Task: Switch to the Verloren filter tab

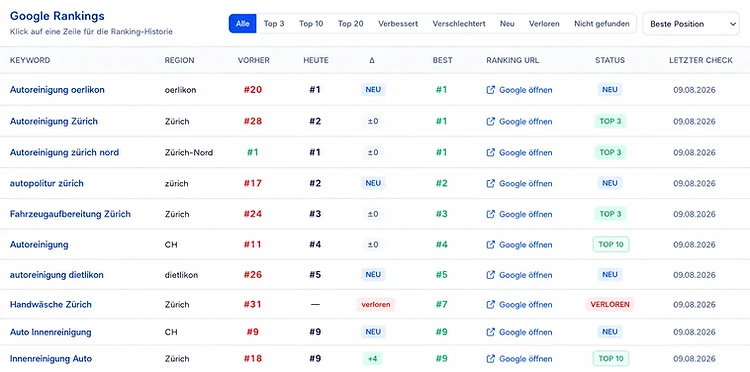Action: click(x=544, y=23)
